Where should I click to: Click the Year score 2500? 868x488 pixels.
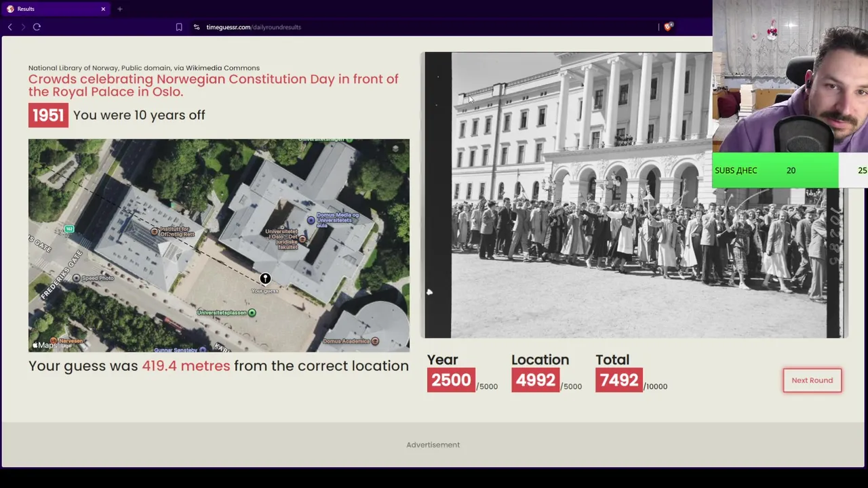tap(451, 380)
